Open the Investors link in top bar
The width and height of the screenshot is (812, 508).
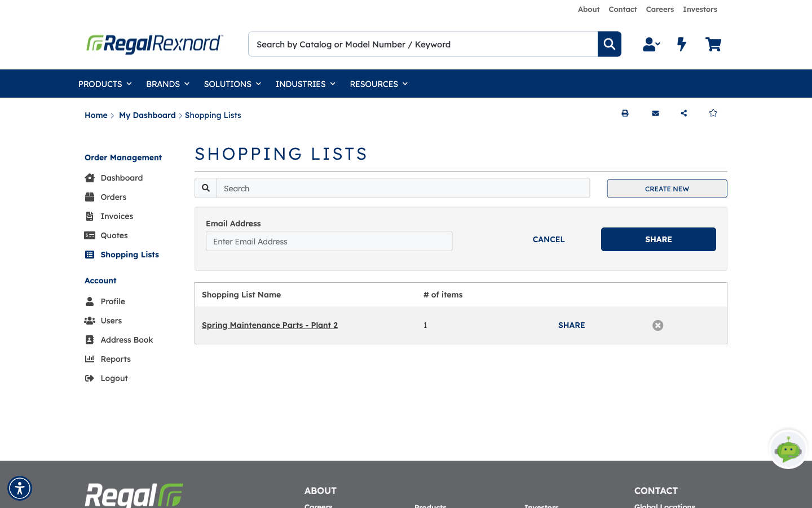700,9
